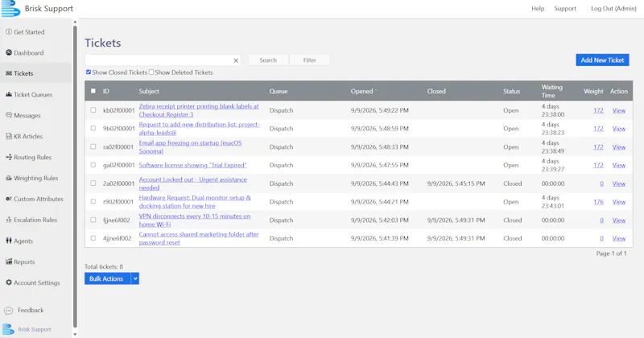This screenshot has width=644, height=338.
Task: Click View for ticket 4jjne6f002
Action: click(x=618, y=238)
